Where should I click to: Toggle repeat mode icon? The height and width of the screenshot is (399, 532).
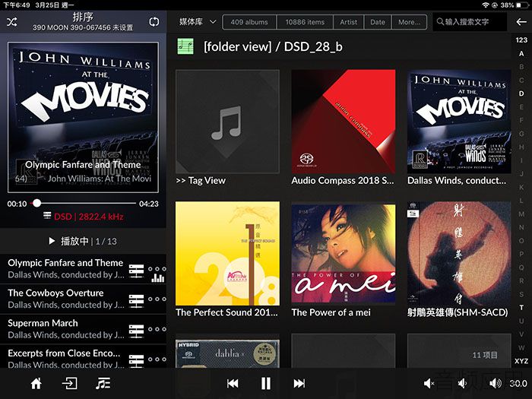pos(154,22)
